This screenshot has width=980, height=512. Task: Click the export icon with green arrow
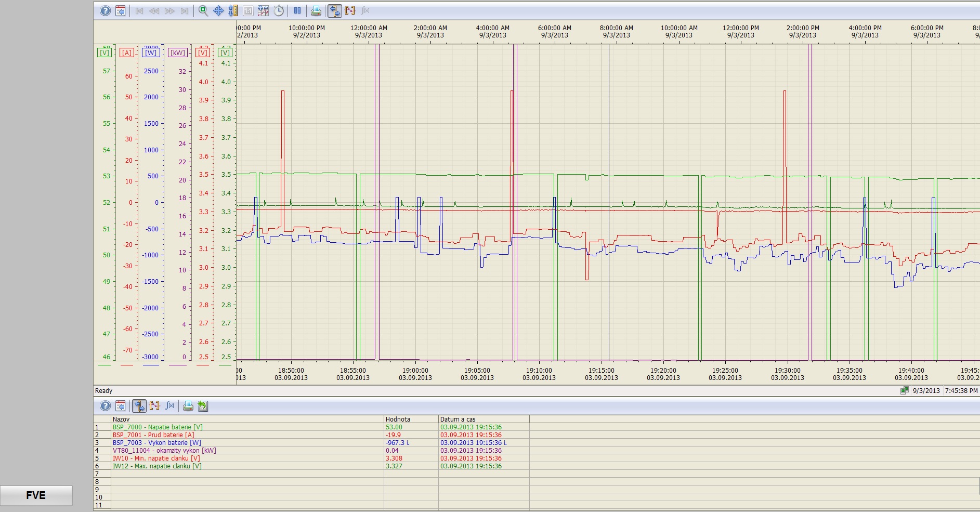(203, 406)
